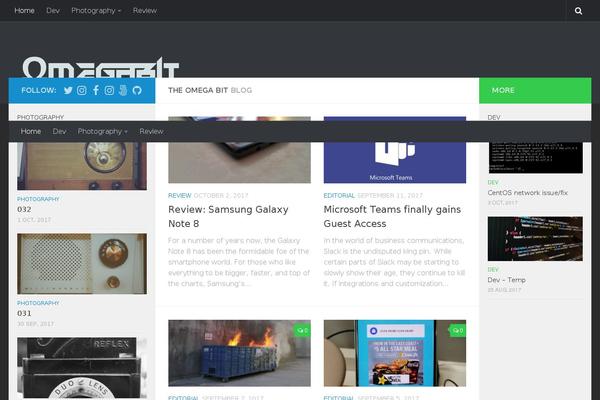This screenshot has height=400, width=600.
Task: Click the green MORE sidebar header
Action: coord(535,90)
